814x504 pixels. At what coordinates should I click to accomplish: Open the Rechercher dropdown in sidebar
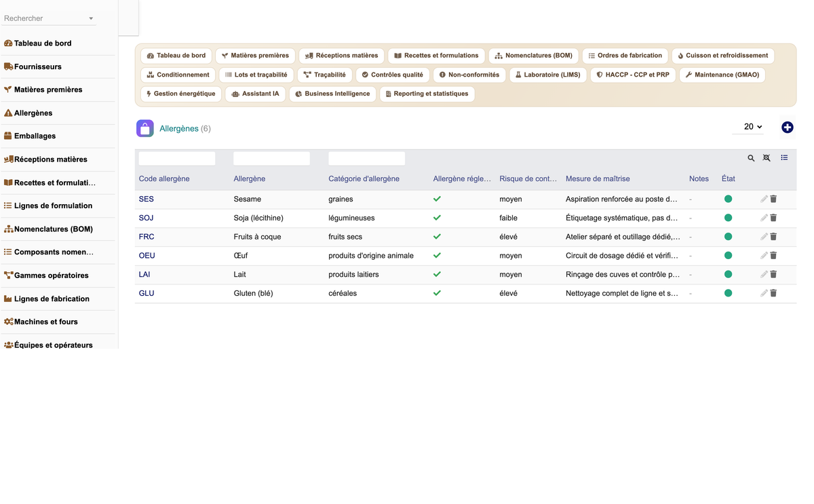(x=49, y=18)
